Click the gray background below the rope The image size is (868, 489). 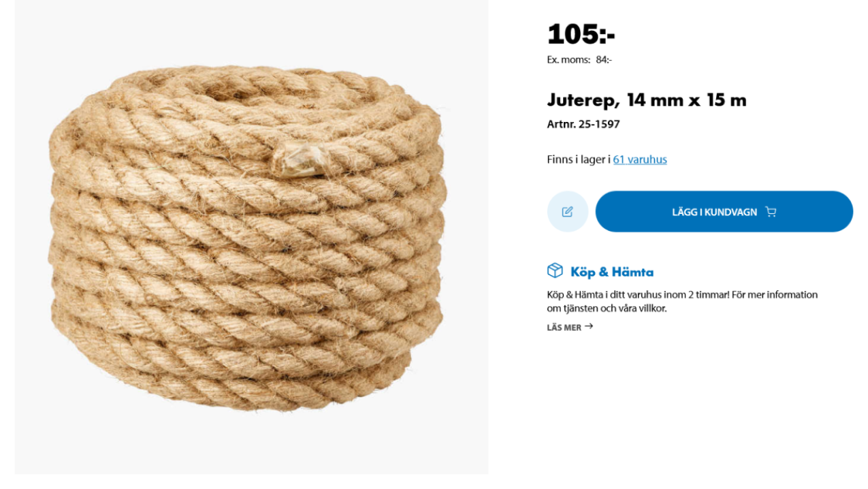pos(251,446)
